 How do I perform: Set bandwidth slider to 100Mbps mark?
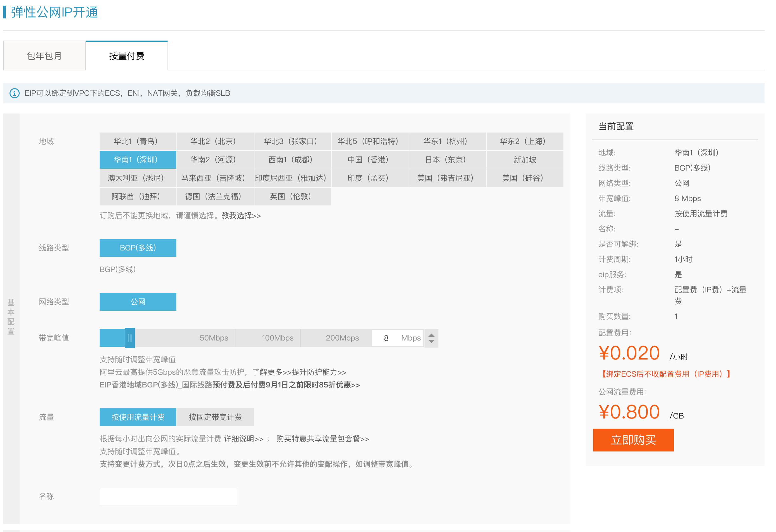pyautogui.click(x=278, y=338)
